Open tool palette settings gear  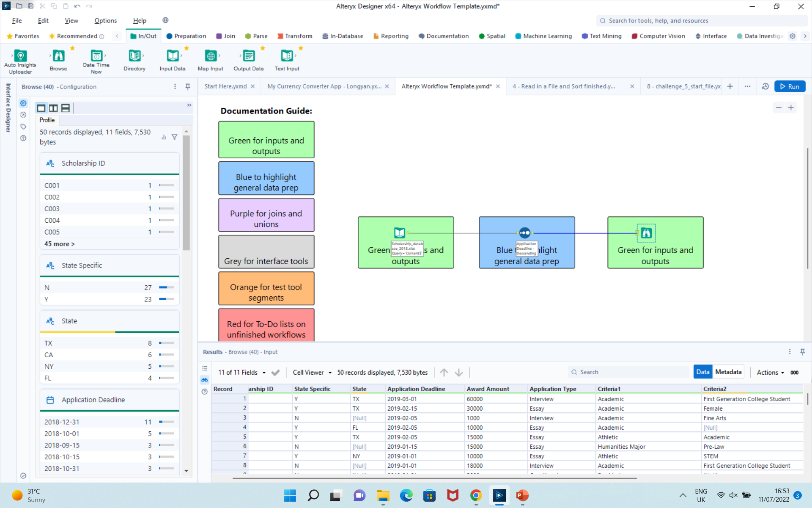click(793, 36)
